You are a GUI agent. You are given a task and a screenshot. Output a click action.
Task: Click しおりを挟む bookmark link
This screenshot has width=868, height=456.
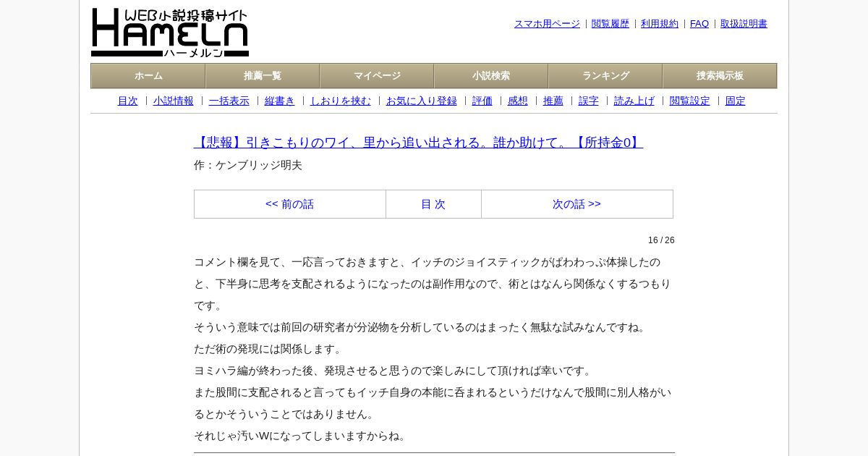coord(341,101)
